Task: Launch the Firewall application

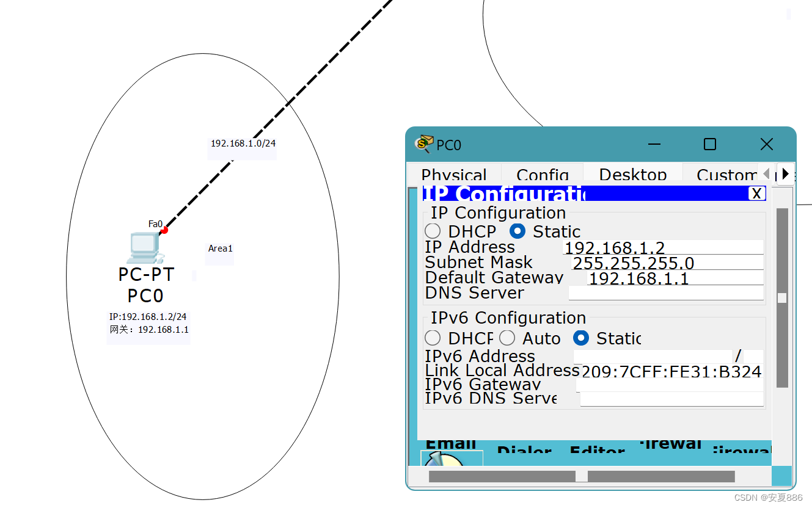Action: 671,445
